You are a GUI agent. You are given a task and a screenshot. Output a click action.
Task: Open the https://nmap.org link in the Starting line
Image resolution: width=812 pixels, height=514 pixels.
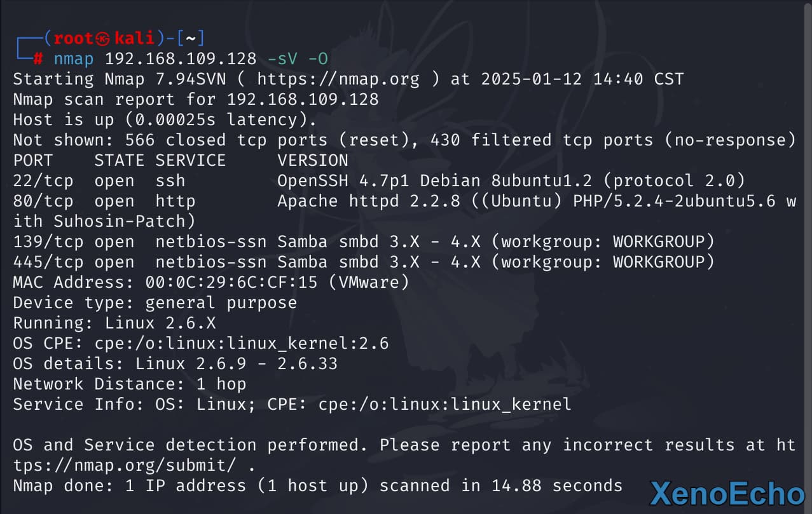click(338, 79)
